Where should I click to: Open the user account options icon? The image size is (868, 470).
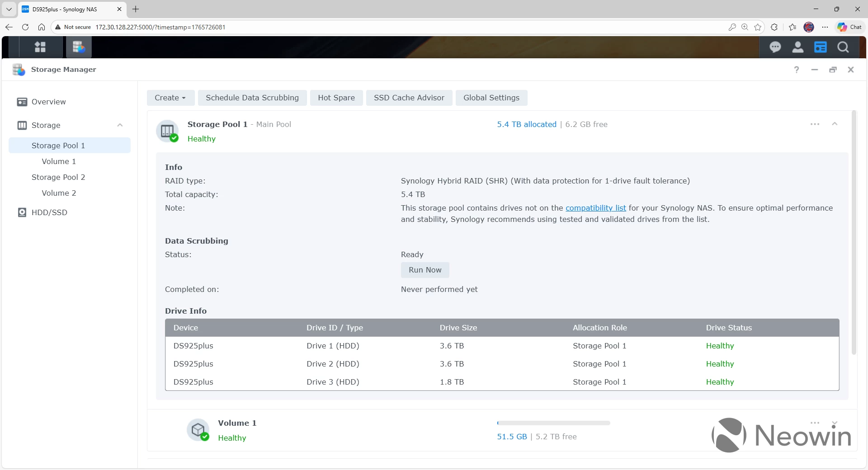[x=797, y=47]
